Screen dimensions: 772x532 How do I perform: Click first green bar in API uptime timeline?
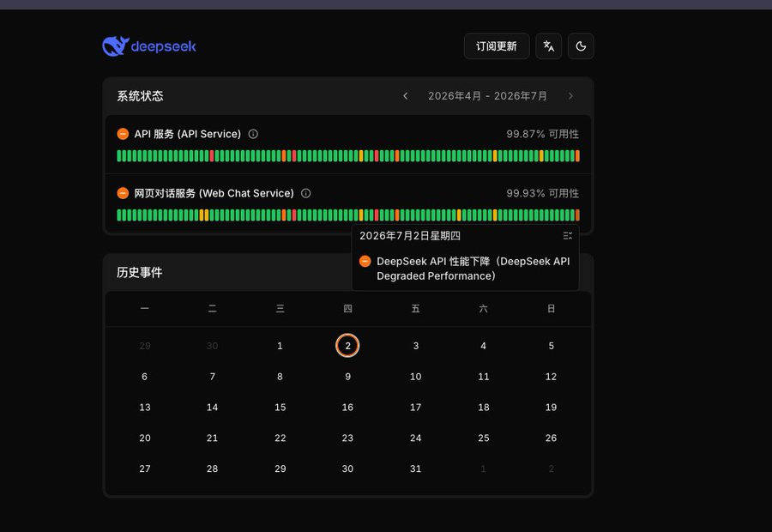point(119,156)
